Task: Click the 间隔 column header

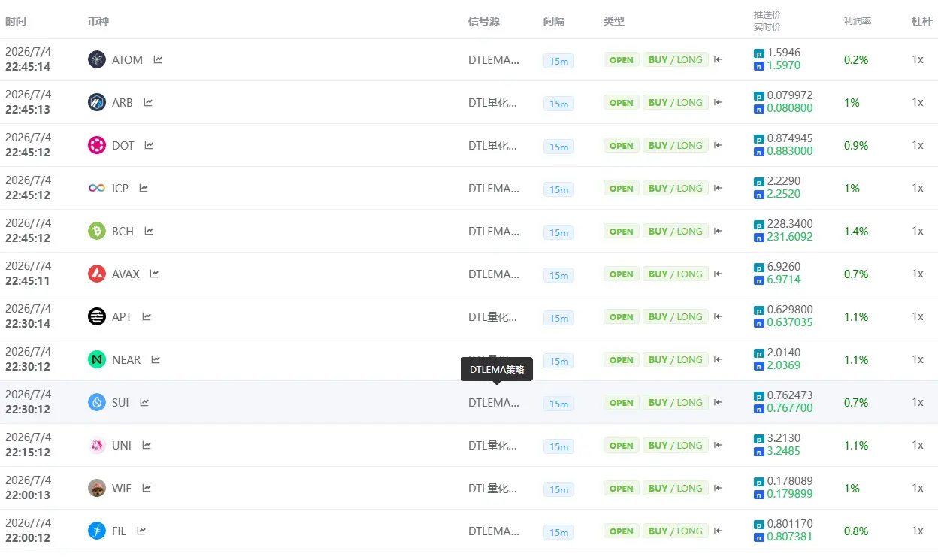Action: pyautogui.click(x=554, y=21)
